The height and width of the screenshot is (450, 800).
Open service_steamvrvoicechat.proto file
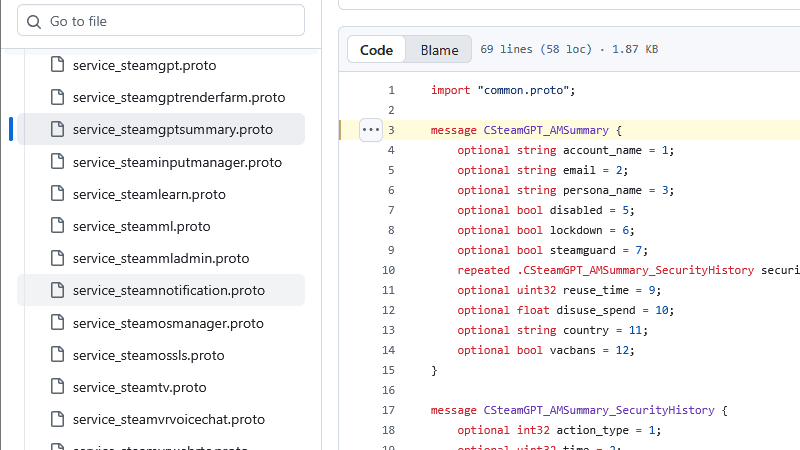tap(168, 419)
